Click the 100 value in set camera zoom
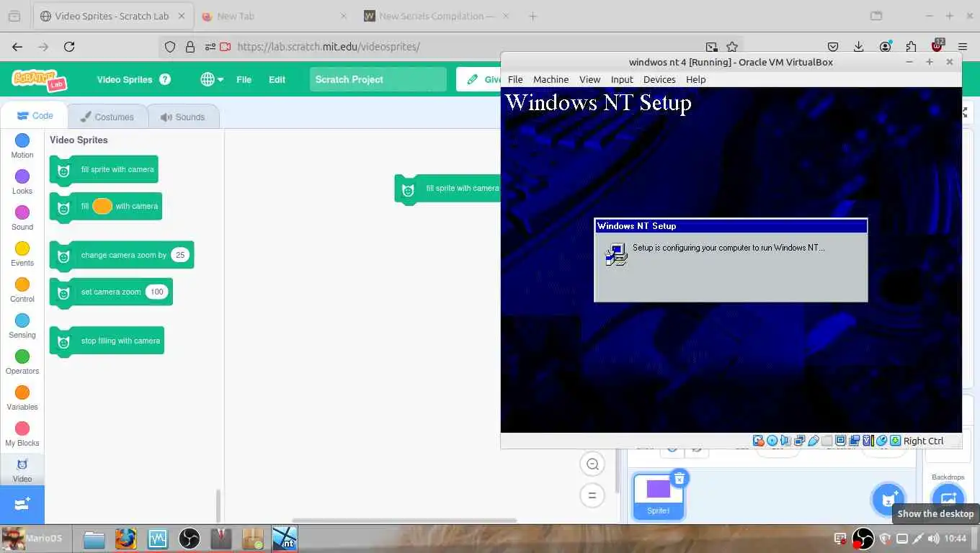The image size is (980, 553). pos(156,292)
